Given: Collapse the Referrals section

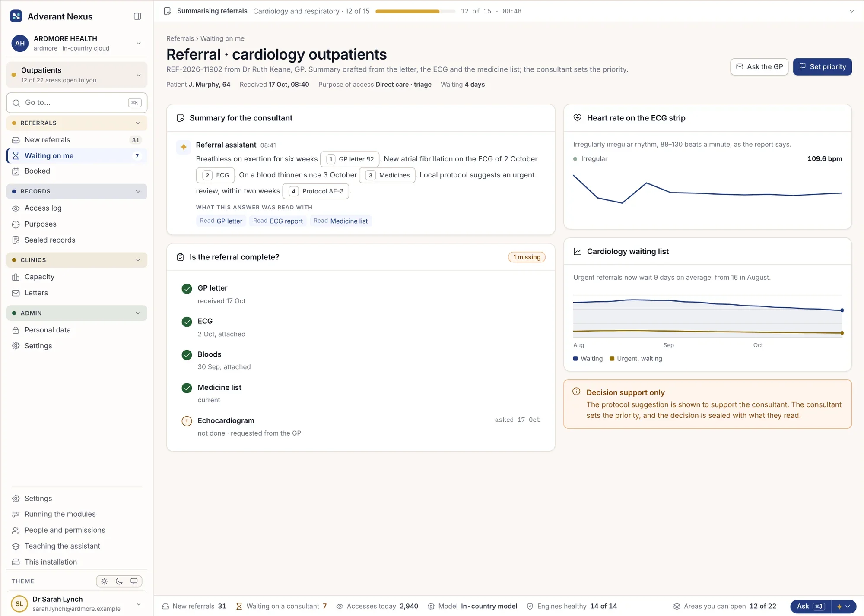Looking at the screenshot, I should 76,123.
